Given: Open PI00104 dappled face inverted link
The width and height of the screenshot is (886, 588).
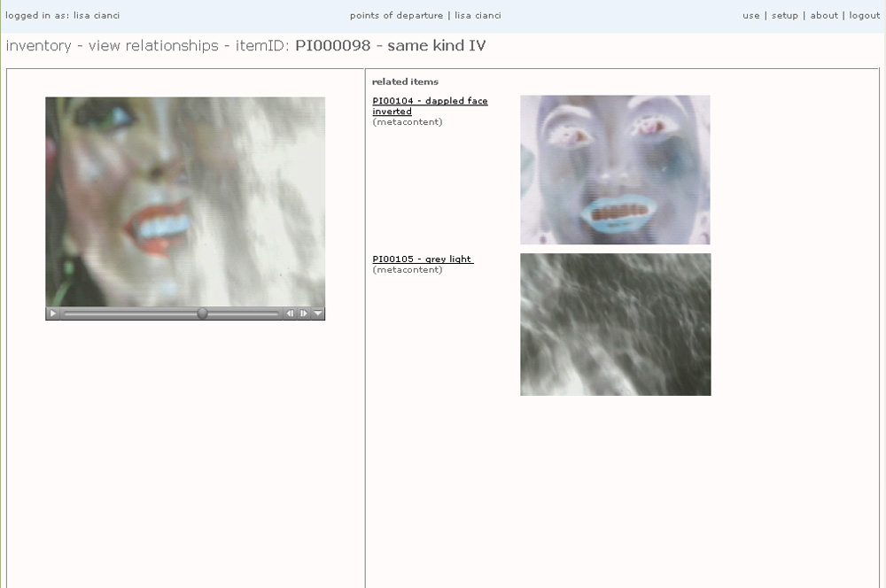Looking at the screenshot, I should [x=430, y=106].
